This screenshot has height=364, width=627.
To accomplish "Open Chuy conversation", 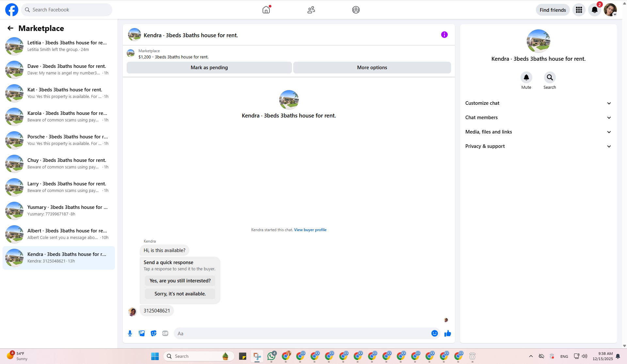I will coord(59,164).
